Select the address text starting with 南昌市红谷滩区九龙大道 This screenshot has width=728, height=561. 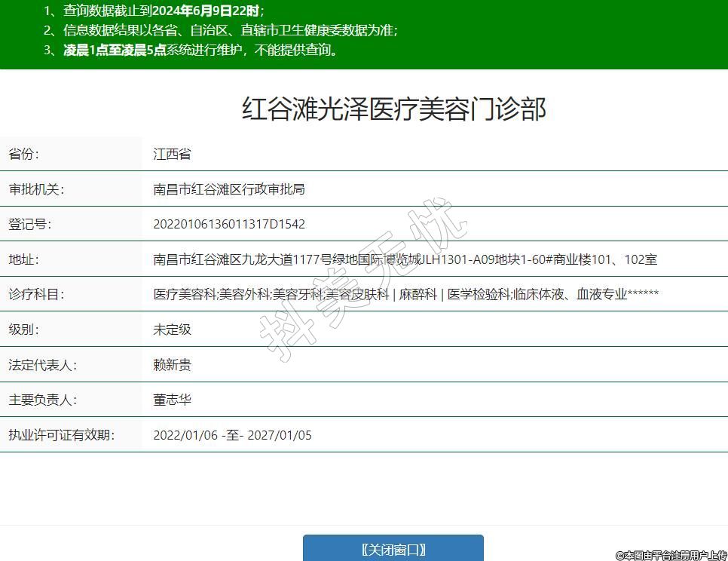(405, 259)
